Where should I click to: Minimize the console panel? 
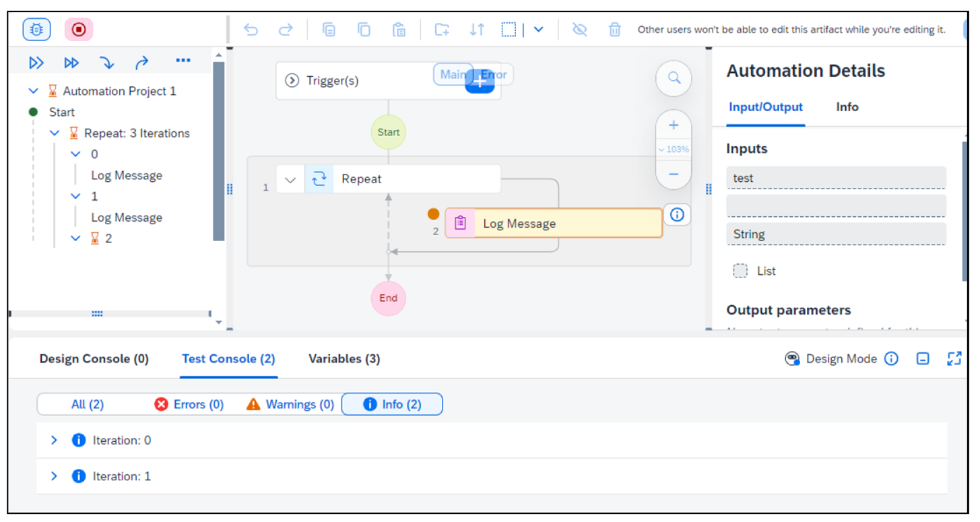[x=923, y=359]
